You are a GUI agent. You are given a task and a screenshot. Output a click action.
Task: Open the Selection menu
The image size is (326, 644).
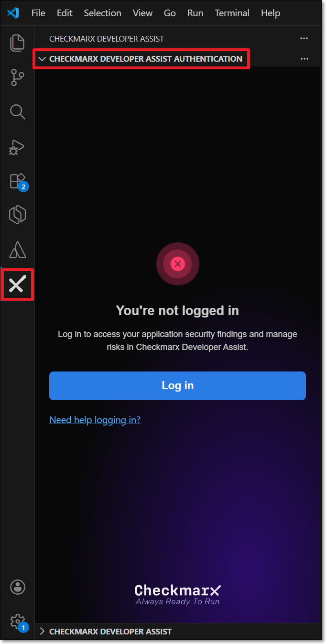tap(102, 13)
